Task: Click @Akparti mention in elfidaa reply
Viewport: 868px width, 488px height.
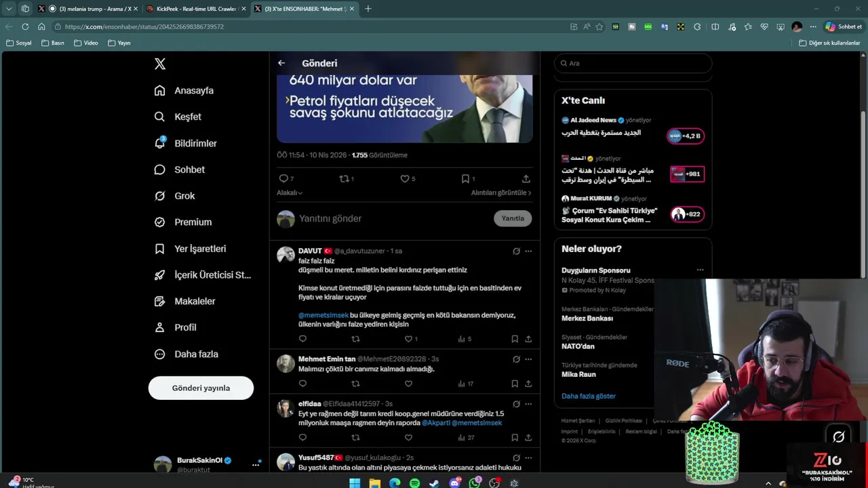Action: tap(436, 422)
